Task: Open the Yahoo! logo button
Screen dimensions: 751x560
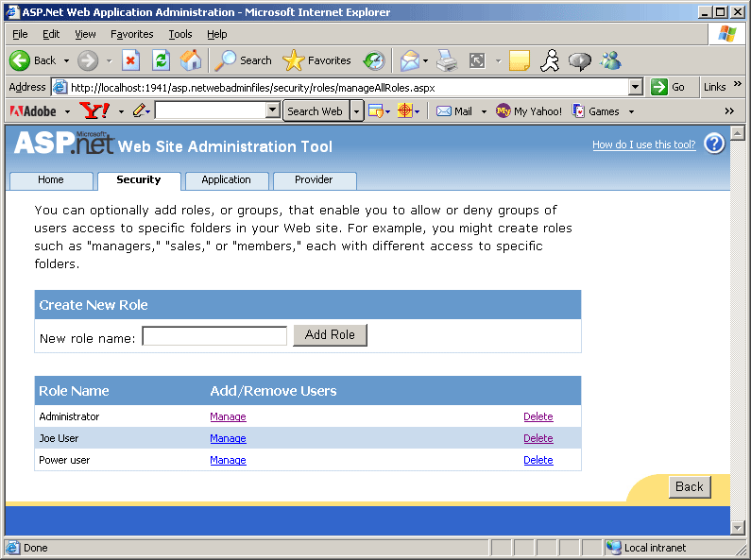Action: pos(94,110)
